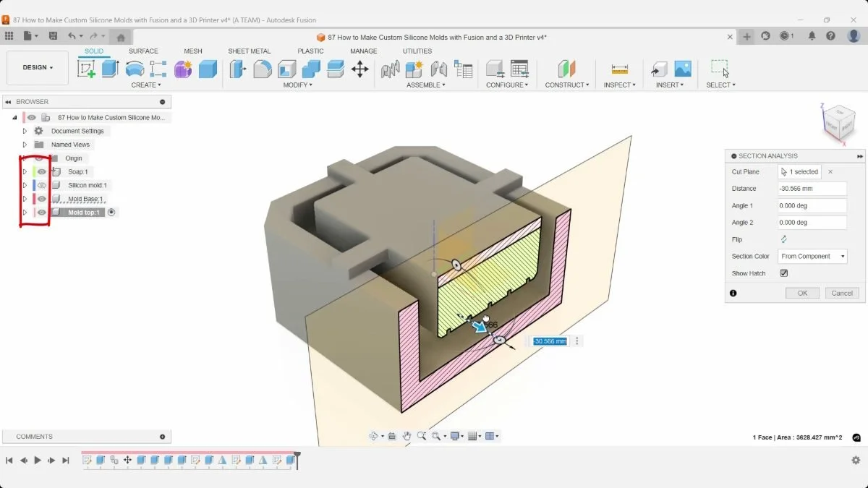
Task: Open the Configure table icon
Action: click(x=519, y=69)
